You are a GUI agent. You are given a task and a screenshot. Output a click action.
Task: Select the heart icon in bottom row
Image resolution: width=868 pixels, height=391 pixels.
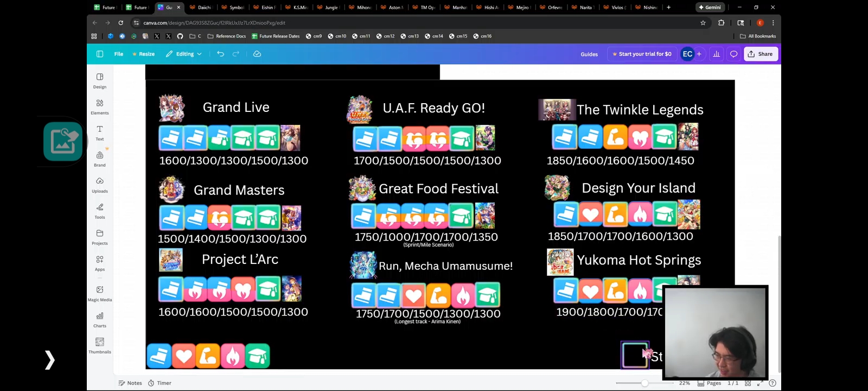[x=184, y=356]
